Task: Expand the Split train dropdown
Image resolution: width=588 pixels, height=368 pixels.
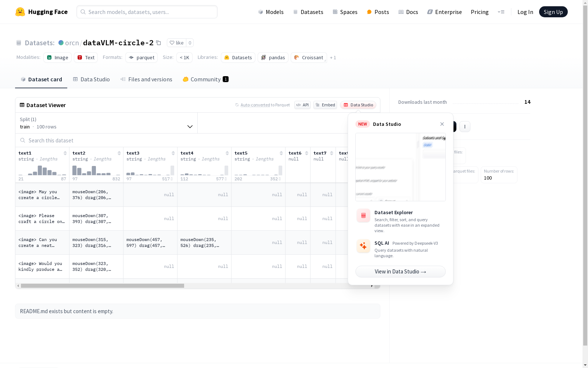Action: 107,123
